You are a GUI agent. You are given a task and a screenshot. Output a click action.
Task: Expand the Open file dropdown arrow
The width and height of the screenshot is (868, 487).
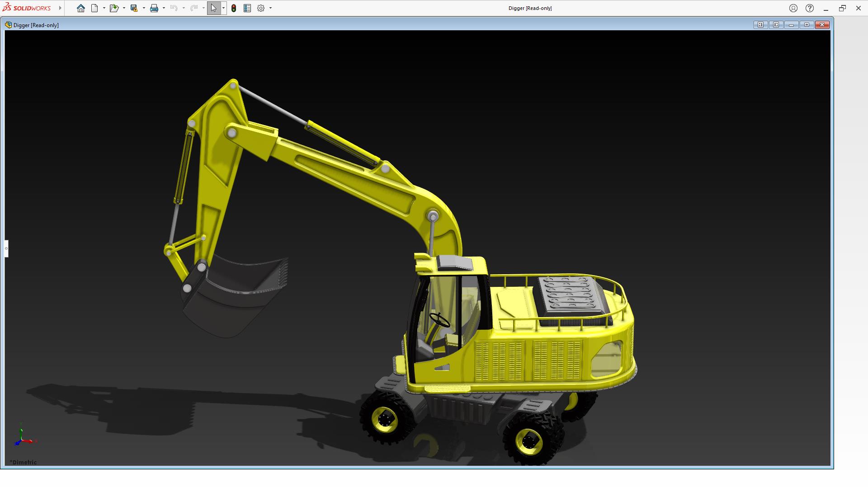click(x=124, y=8)
